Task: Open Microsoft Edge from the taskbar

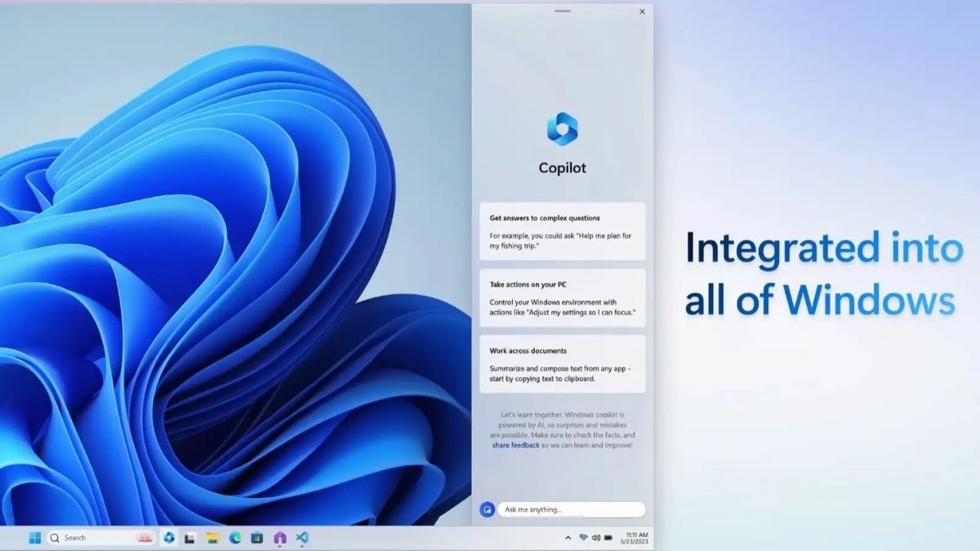Action: 235,538
